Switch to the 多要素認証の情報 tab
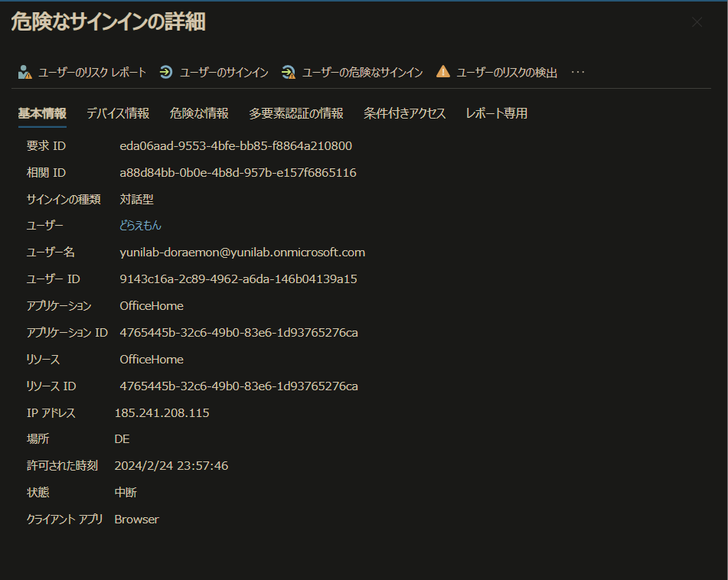This screenshot has height=580, width=728. [x=296, y=113]
